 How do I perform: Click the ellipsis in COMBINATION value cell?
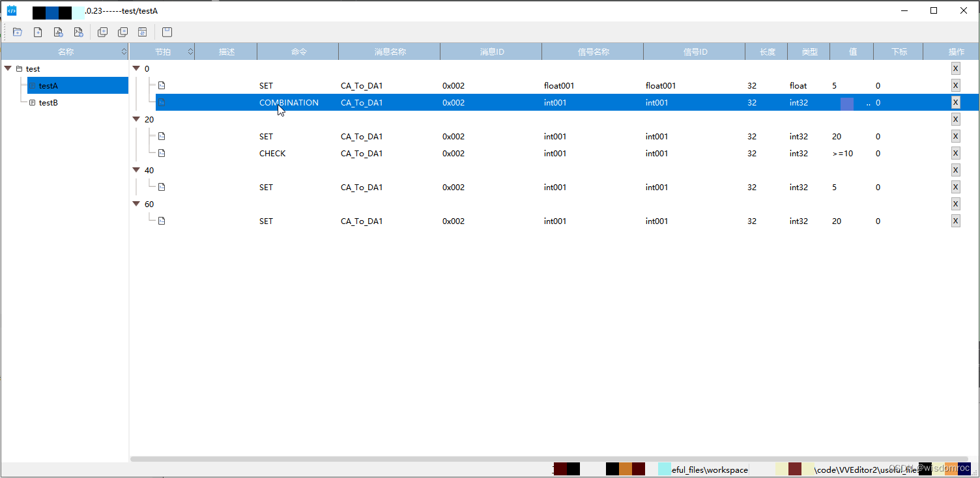869,104
